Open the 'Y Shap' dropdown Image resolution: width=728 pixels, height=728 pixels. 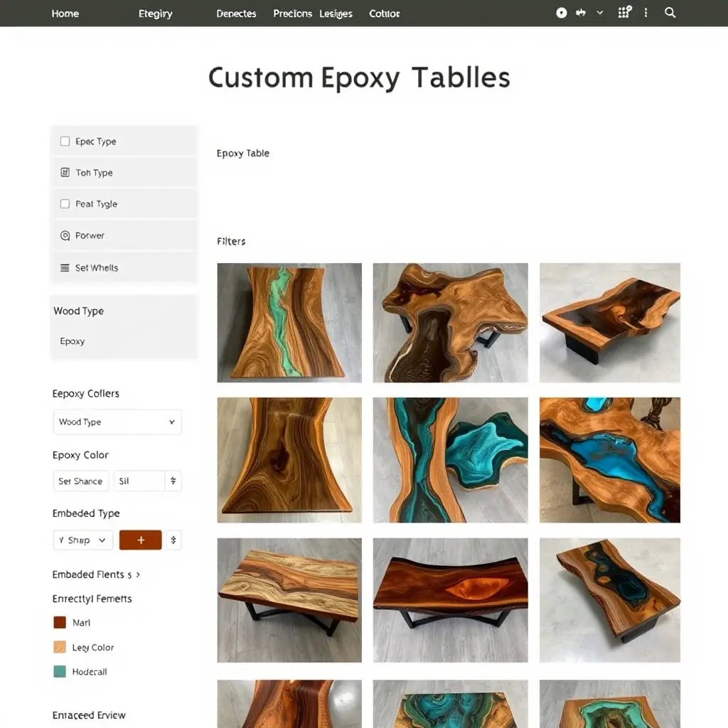[x=82, y=540]
